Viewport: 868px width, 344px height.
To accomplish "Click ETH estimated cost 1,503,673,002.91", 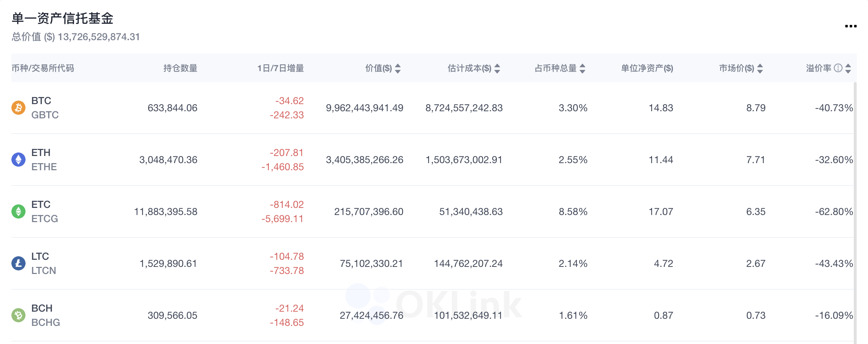I will pos(464,160).
